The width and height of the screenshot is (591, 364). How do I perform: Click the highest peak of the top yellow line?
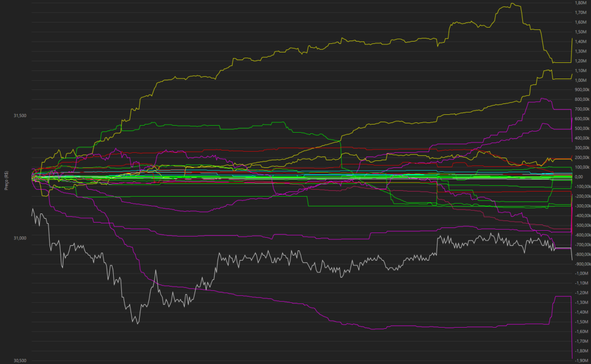[511, 3]
